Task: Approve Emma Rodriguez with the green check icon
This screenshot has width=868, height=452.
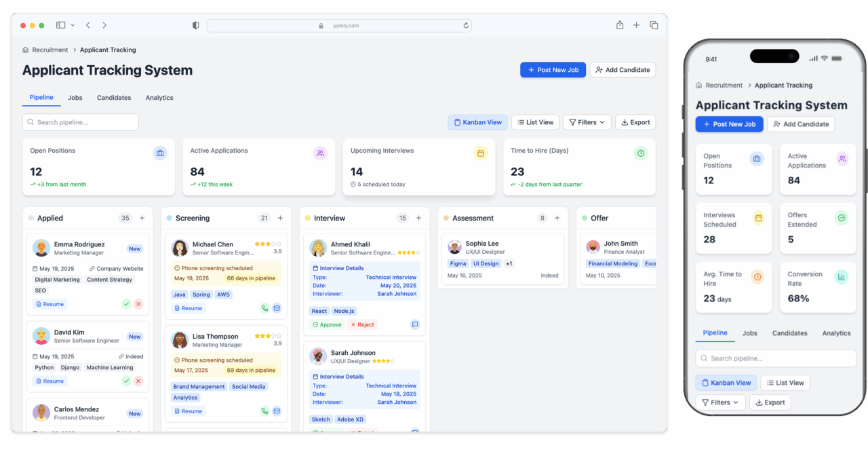Action: tap(126, 304)
